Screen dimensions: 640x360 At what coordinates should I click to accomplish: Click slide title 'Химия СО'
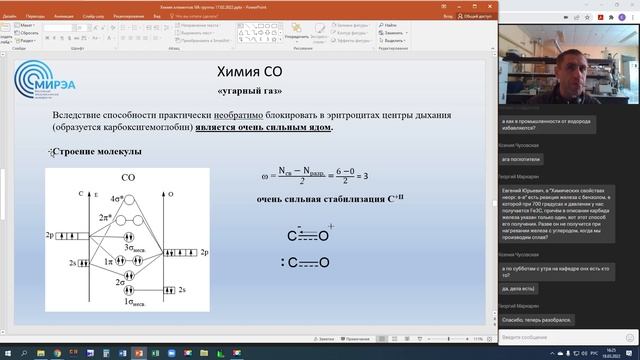pos(249,71)
